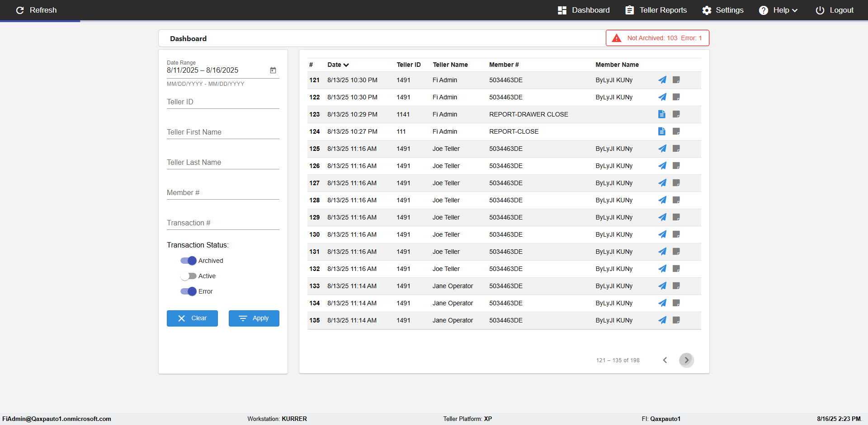Viewport: 868px width, 425px height.
Task: Select the 8/13/25 10:27 PM date cell
Action: pos(353,131)
